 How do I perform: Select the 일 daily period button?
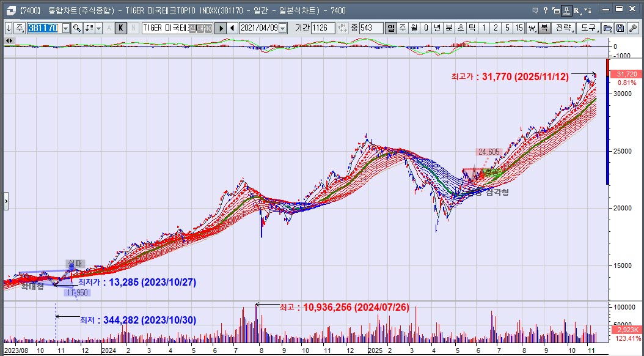pos(391,28)
